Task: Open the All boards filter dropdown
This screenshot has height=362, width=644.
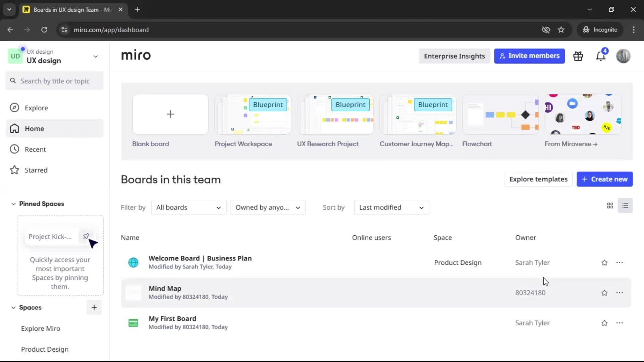Action: (x=189, y=207)
